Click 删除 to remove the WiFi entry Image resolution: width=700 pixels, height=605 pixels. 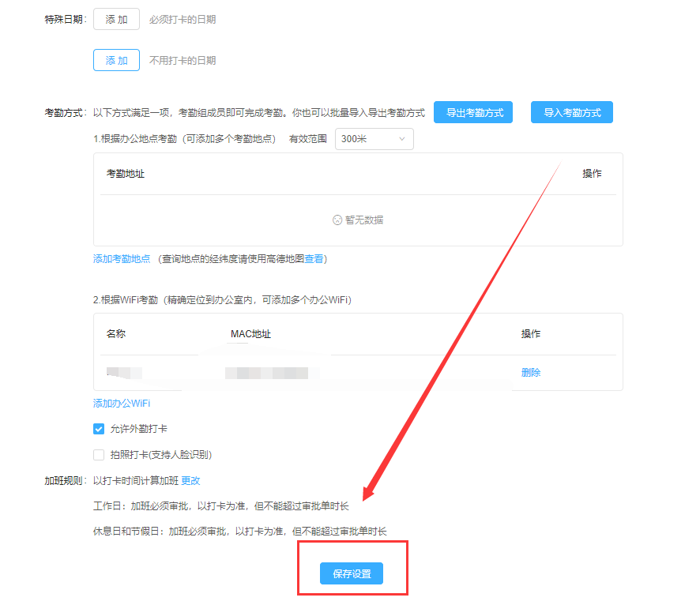point(530,372)
